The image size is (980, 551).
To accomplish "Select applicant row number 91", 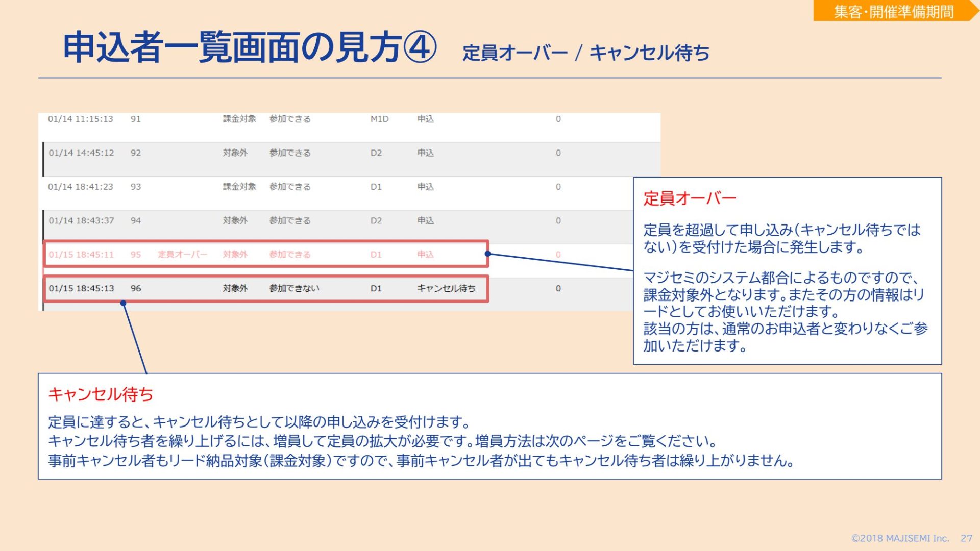I will [135, 119].
